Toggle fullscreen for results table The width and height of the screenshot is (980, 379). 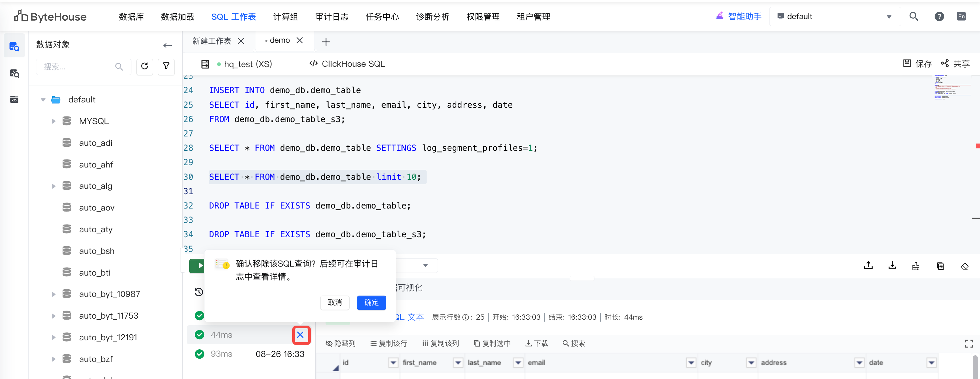pyautogui.click(x=969, y=344)
